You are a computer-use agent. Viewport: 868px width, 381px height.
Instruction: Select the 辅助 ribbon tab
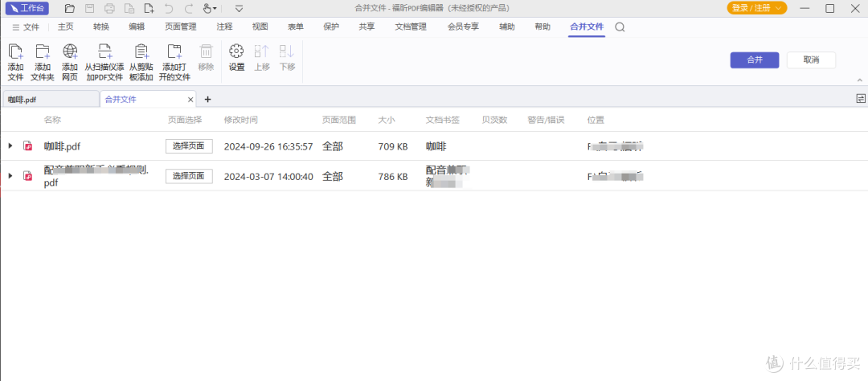[x=506, y=27]
